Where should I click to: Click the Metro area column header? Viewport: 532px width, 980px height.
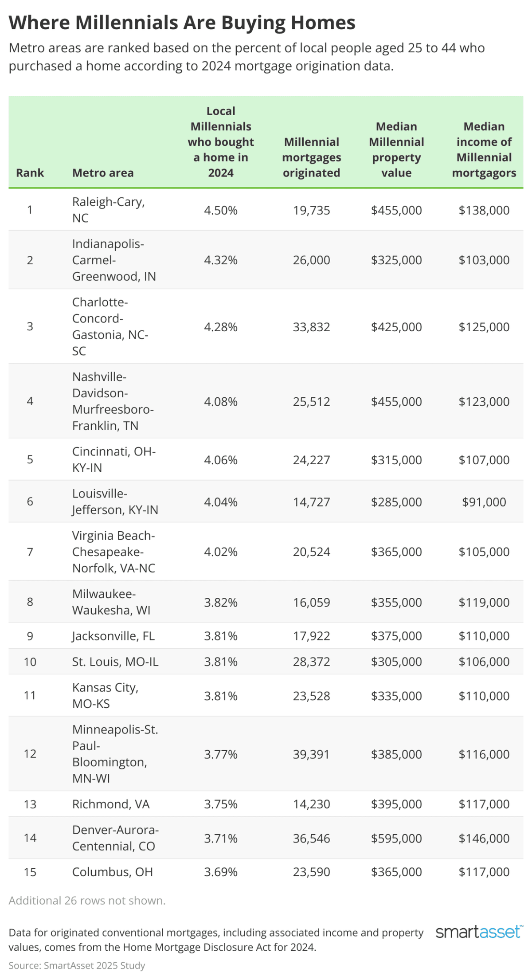[103, 173]
